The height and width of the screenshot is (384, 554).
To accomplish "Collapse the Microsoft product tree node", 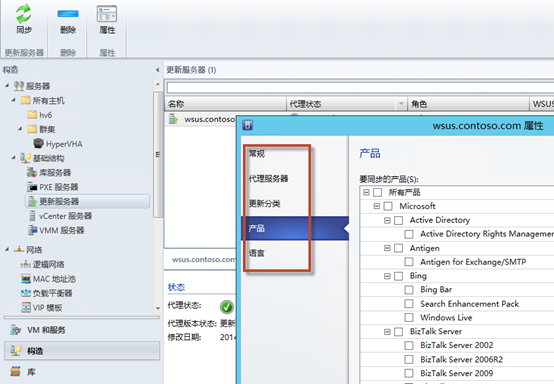I will pos(377,206).
